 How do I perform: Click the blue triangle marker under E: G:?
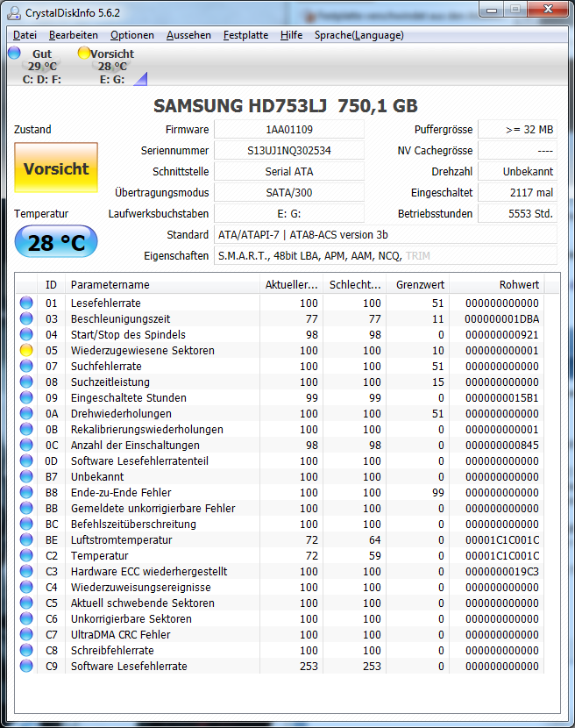pyautogui.click(x=141, y=80)
